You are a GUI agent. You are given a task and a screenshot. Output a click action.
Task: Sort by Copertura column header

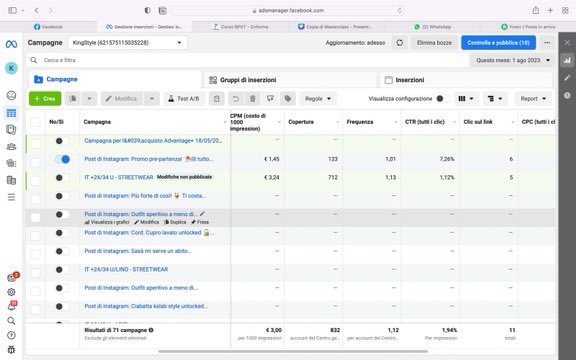click(x=301, y=122)
